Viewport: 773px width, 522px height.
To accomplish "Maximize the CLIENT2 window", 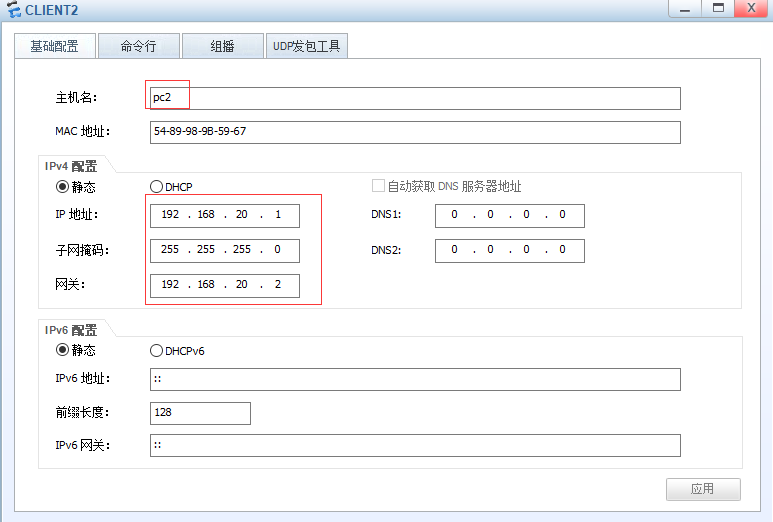I will [718, 8].
